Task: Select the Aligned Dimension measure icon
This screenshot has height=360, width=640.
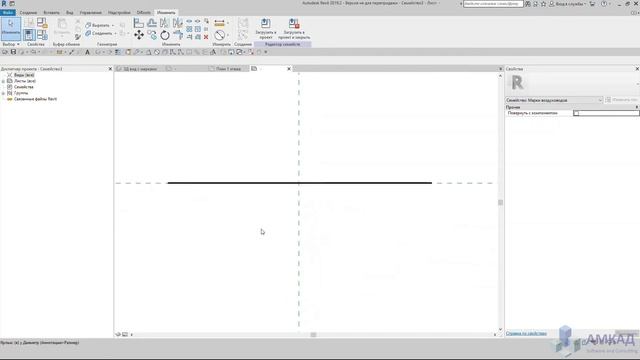Action: coord(219,23)
